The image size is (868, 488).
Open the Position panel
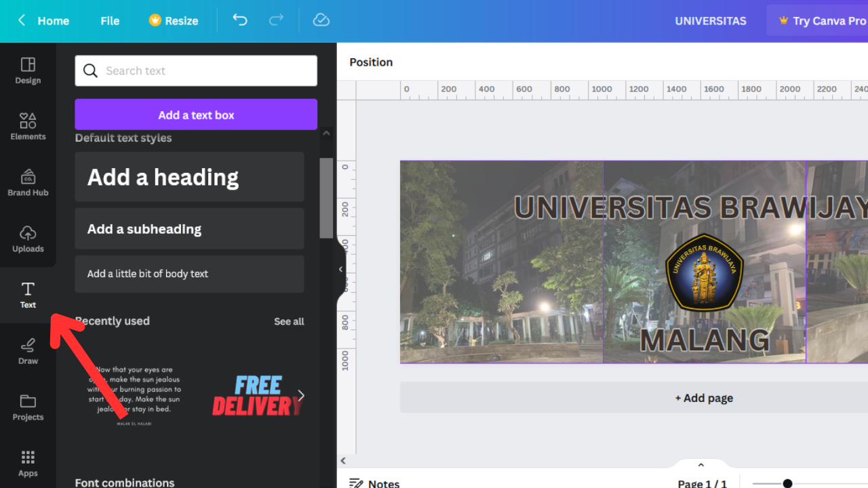click(371, 62)
